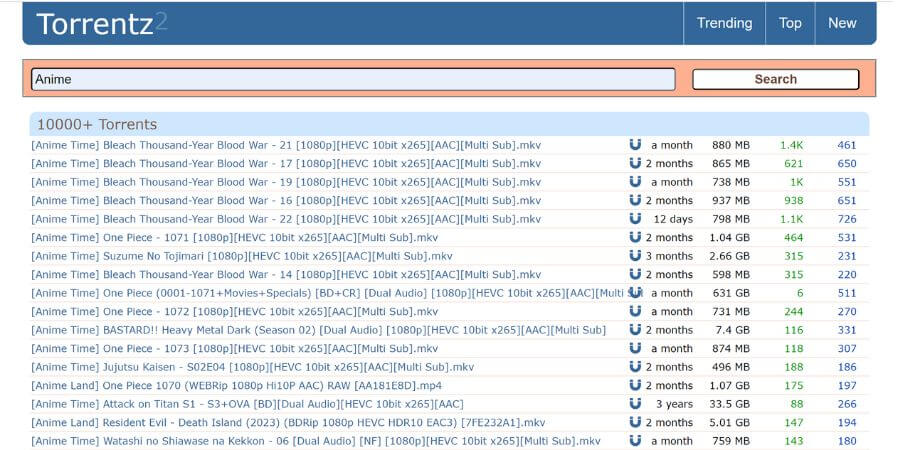
Task: Click magnet icon for Resident Evil Death Island
Action: tap(635, 422)
